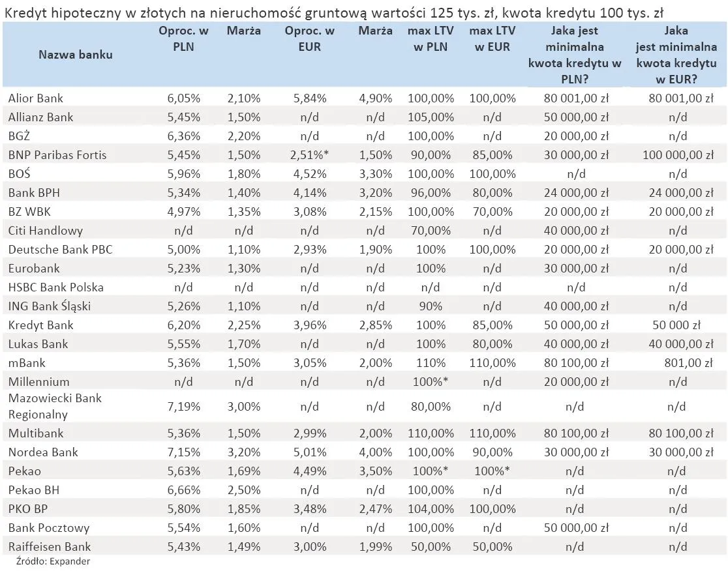Click the 105,00% max LTV cell
This screenshot has width=728, height=571.
[x=431, y=117]
